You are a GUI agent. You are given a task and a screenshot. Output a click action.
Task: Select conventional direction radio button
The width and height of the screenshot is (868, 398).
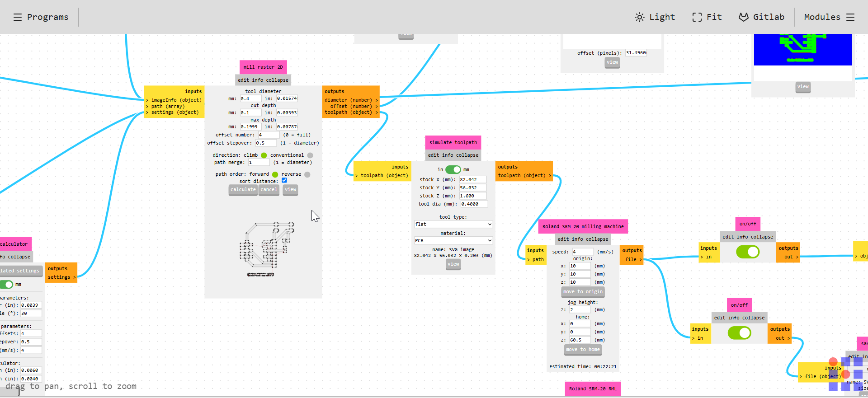310,155
